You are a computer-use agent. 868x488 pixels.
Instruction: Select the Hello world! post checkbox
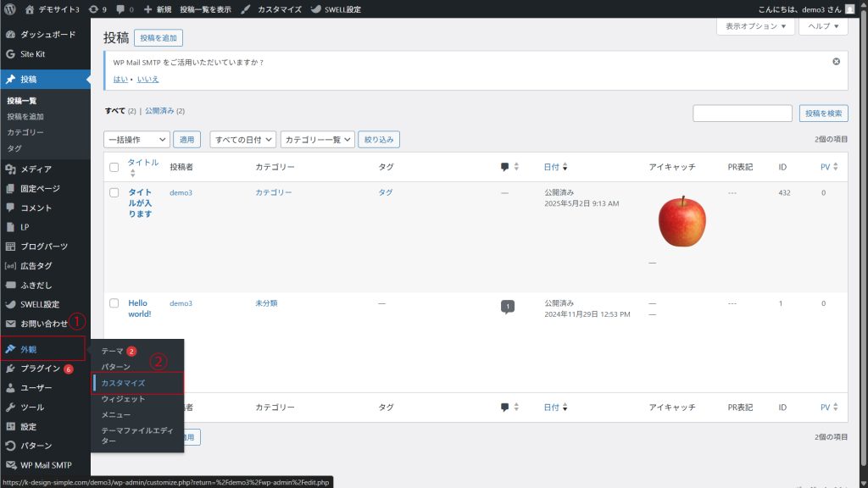click(x=114, y=303)
